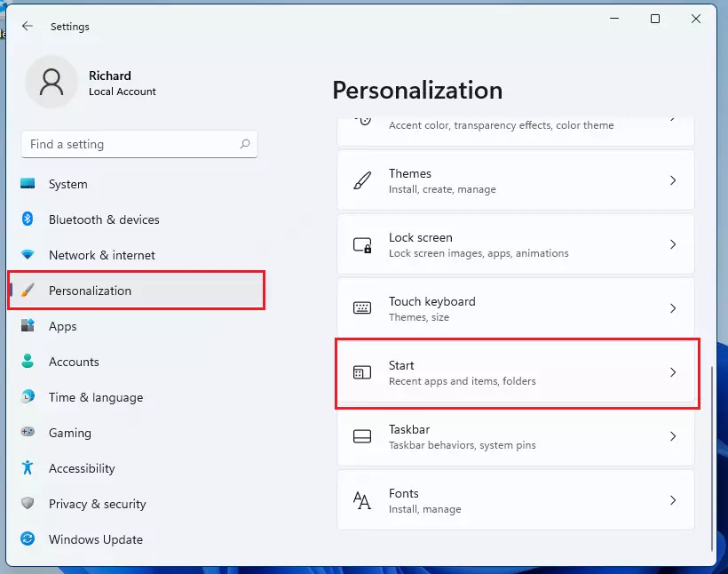This screenshot has height=574, width=728.
Task: Open Time & language
Action: (x=137, y=397)
